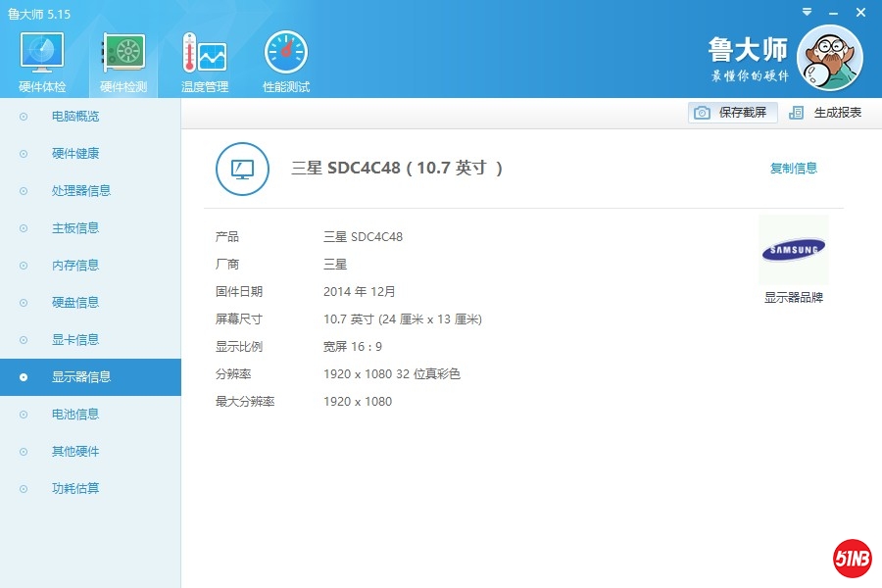Click the SAMSUNG brand logo thumbnail

coord(794,250)
